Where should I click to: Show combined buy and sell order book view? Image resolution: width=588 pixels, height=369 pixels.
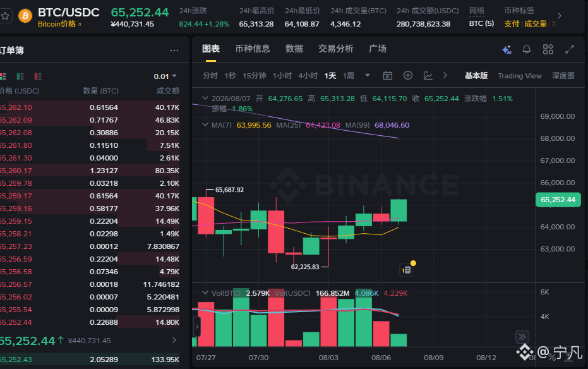tap(3, 76)
